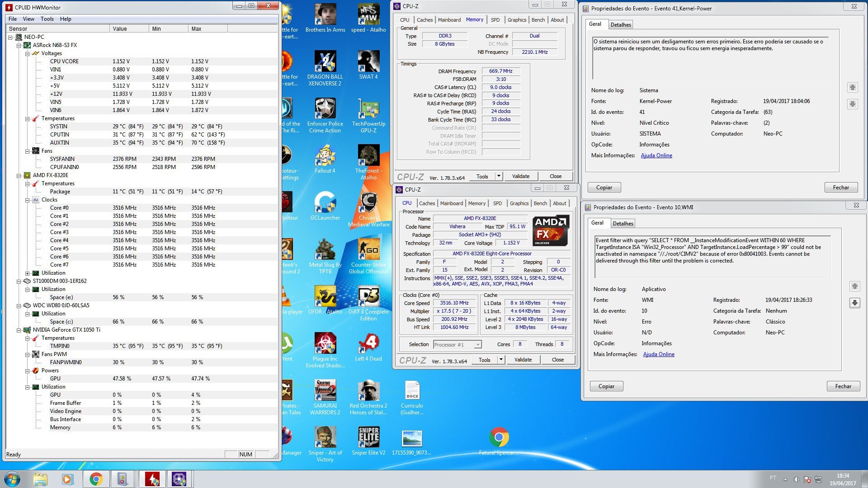Open Detalhes tab in Evento 10 WMI window
The image size is (868, 488).
(x=623, y=224)
